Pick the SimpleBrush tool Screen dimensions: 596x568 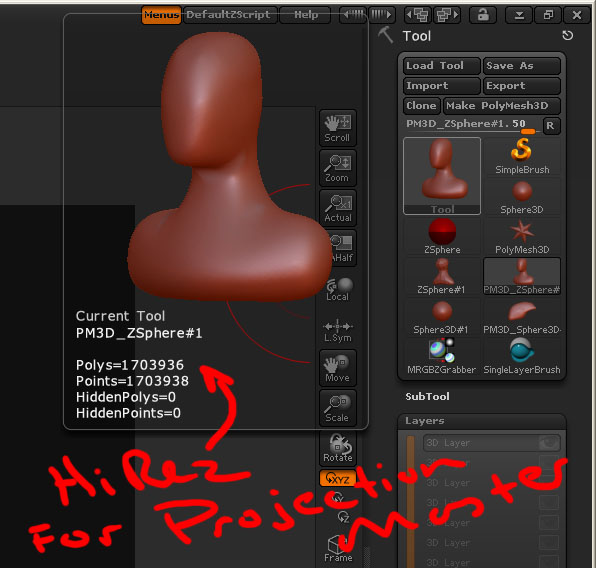522,156
